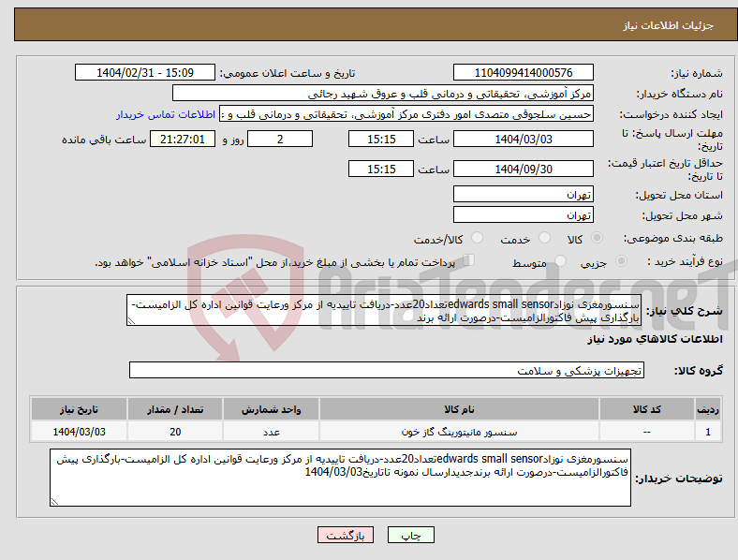Click the واحد شمارش column header
738x560 pixels.
coord(271,409)
